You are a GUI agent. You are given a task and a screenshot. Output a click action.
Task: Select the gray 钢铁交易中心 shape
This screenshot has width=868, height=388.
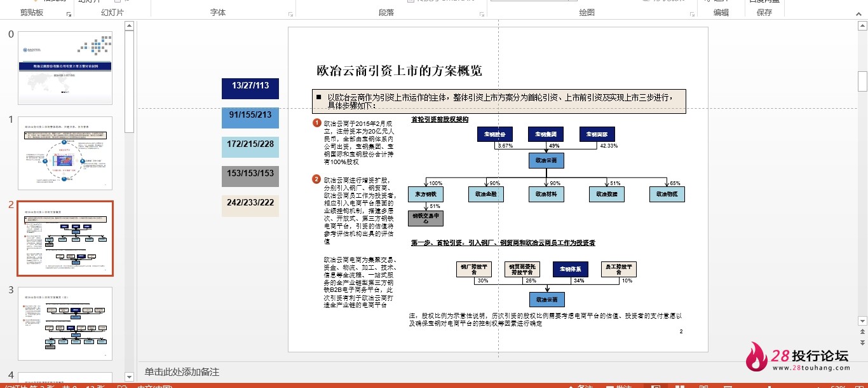pos(426,218)
